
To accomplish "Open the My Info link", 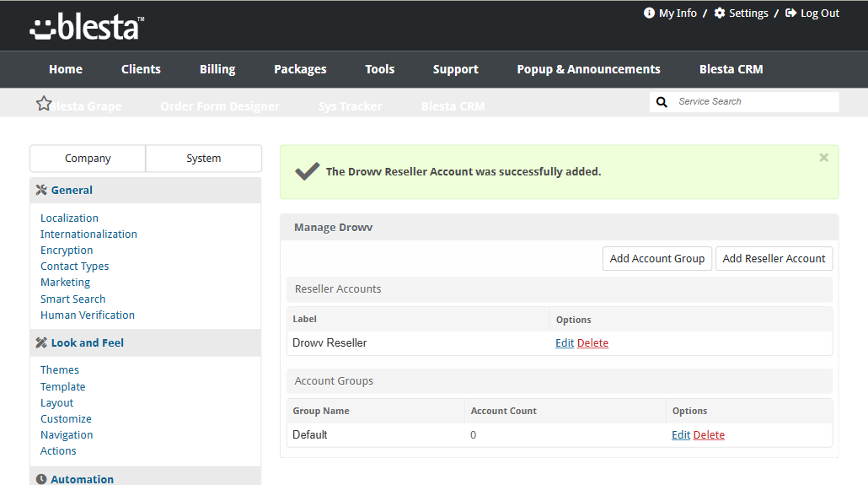I will [x=678, y=13].
